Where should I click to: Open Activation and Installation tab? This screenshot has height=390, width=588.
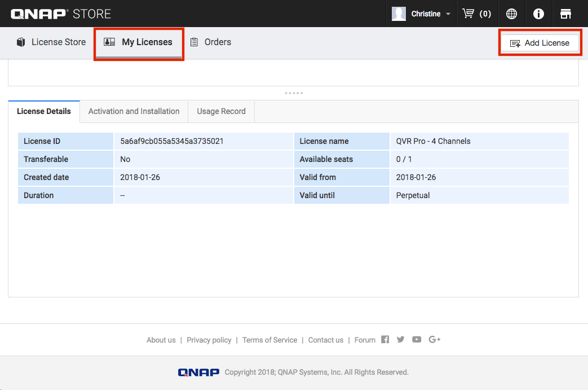pyautogui.click(x=134, y=111)
